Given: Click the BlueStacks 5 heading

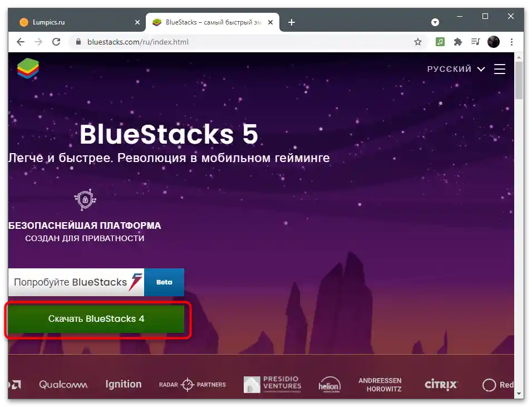Looking at the screenshot, I should coord(169,134).
